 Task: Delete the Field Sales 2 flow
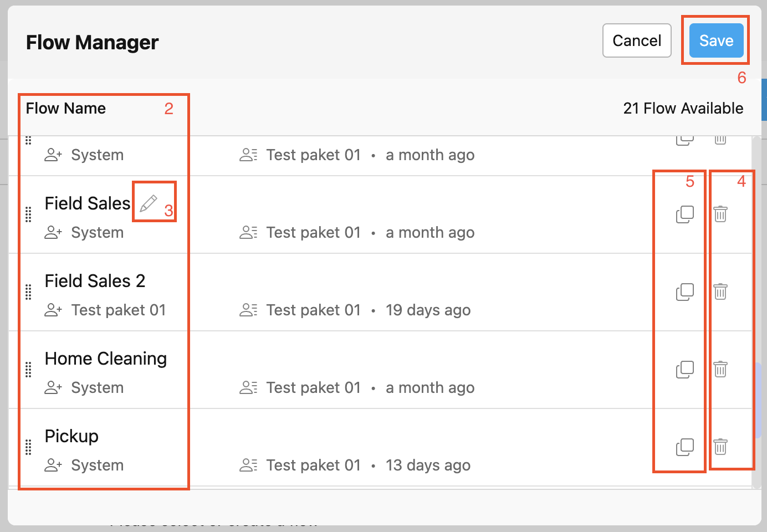click(x=720, y=291)
